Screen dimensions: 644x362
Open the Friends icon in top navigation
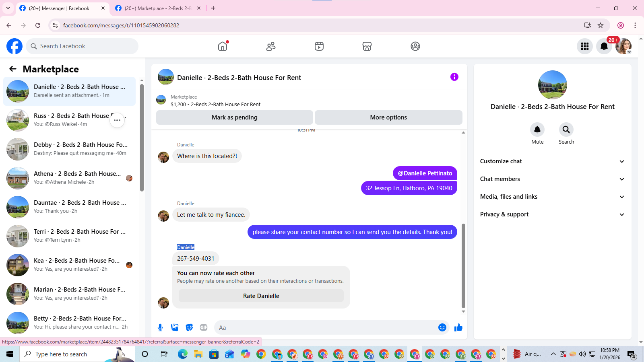(271, 46)
